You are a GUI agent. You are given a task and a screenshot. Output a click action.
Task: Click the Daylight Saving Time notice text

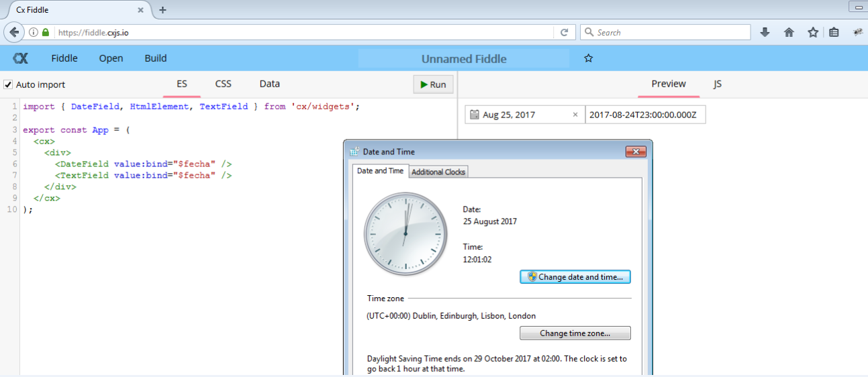point(497,364)
